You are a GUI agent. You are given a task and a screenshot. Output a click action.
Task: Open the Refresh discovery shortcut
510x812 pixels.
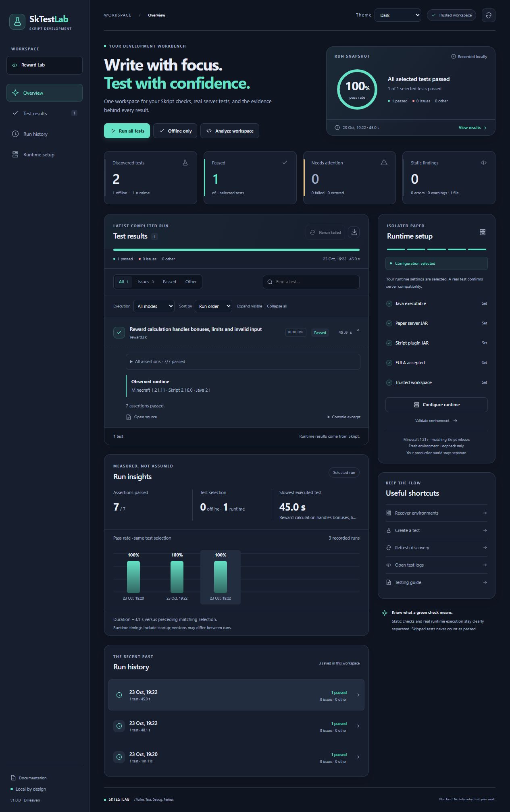pos(437,548)
